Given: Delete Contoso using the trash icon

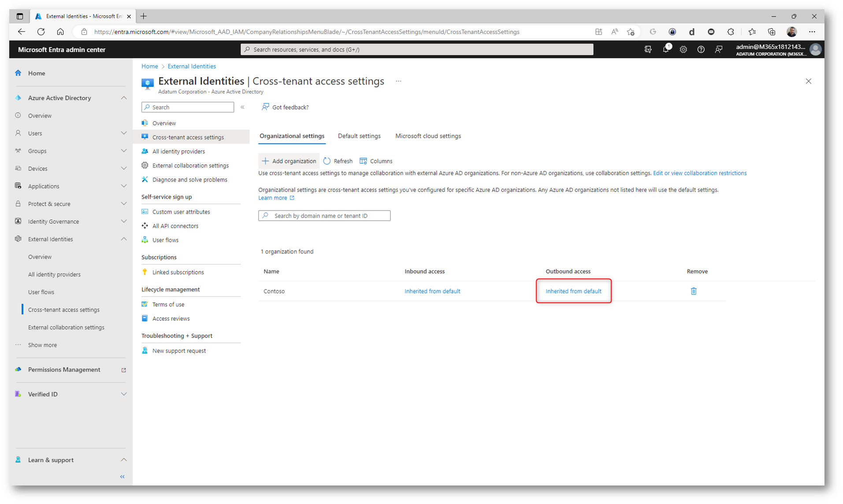Looking at the screenshot, I should (x=693, y=291).
